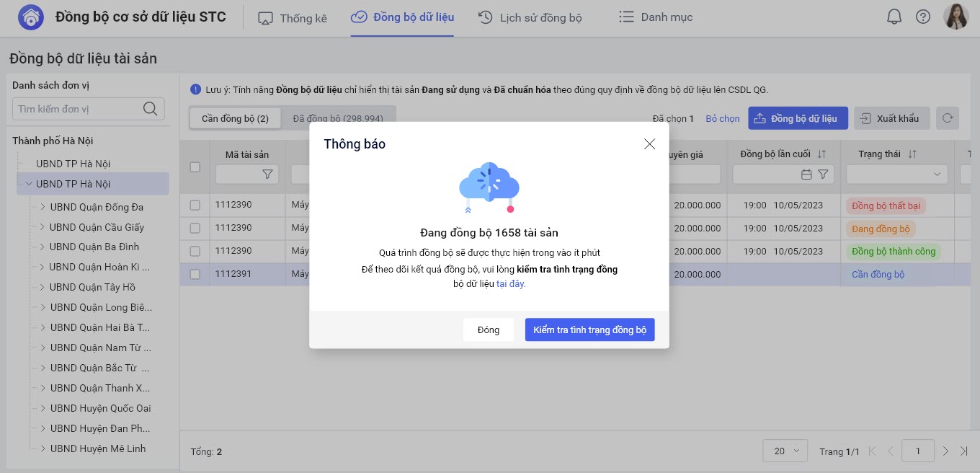Go to next page arrow
Viewport: 980px width, 473px height.
(x=945, y=451)
